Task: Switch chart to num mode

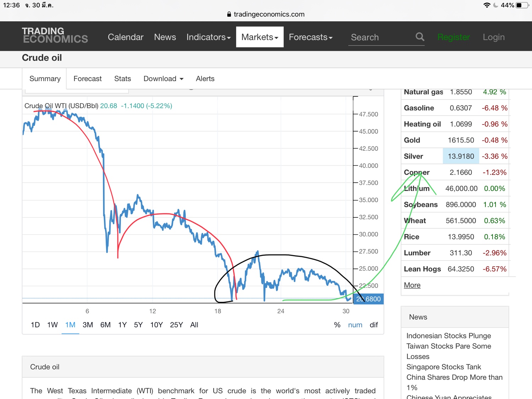Action: [355, 325]
